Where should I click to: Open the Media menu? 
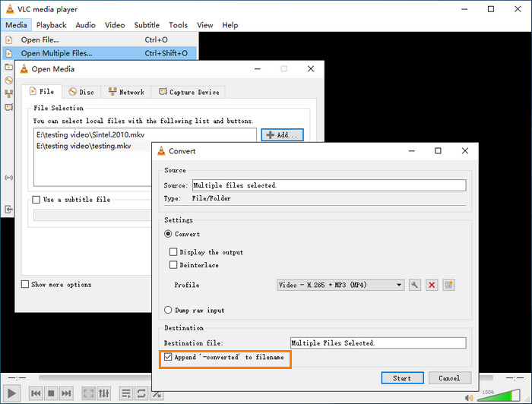[x=16, y=25]
